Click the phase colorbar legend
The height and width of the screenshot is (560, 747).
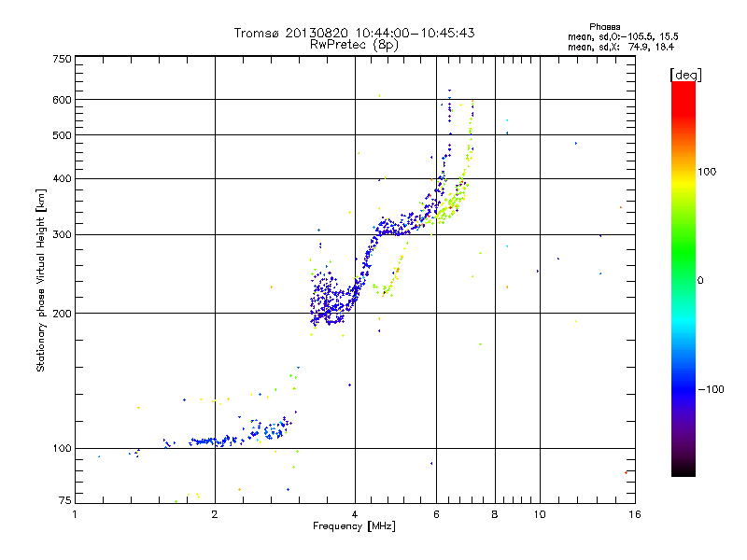pos(684,279)
